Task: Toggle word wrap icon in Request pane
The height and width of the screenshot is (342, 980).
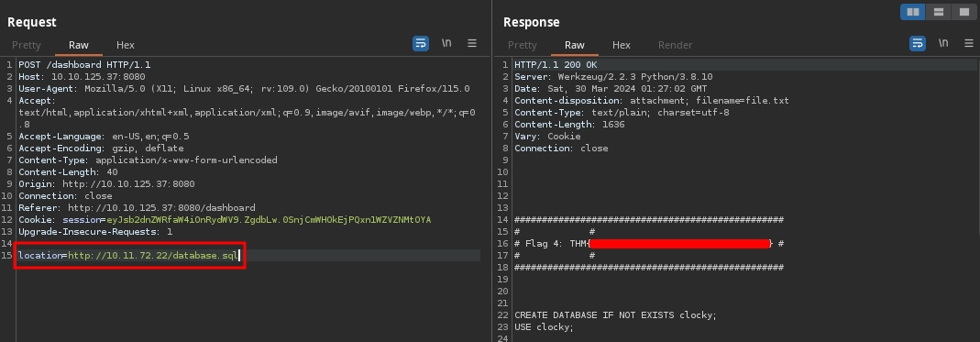Action: coord(421,44)
